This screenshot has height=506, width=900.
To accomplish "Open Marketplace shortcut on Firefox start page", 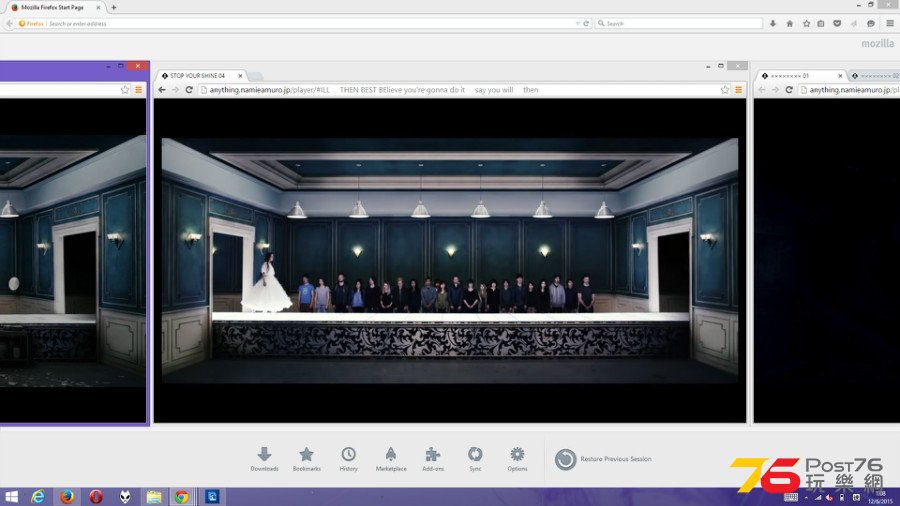I will [391, 459].
